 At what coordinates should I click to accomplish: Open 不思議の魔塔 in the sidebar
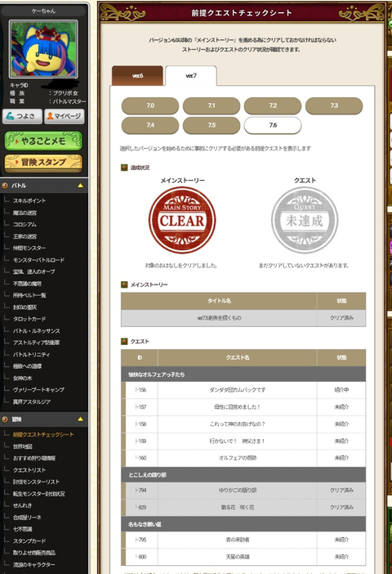coord(27,284)
